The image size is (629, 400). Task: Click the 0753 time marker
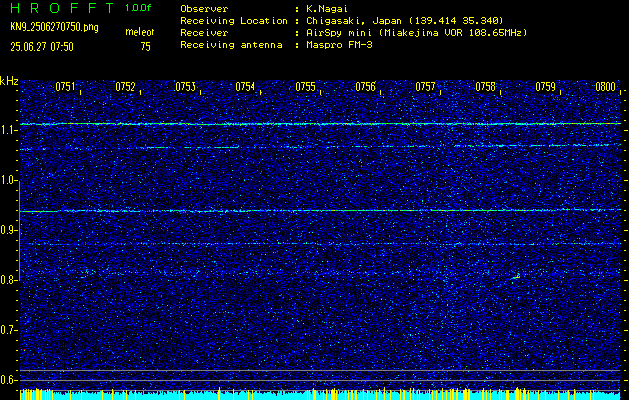[x=185, y=87]
